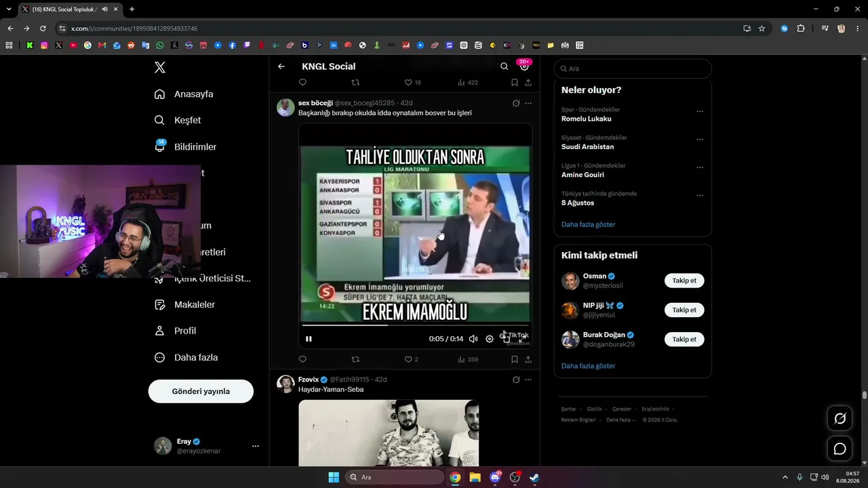
Task: Open Chrome extensions puzzle icon
Action: click(801, 28)
